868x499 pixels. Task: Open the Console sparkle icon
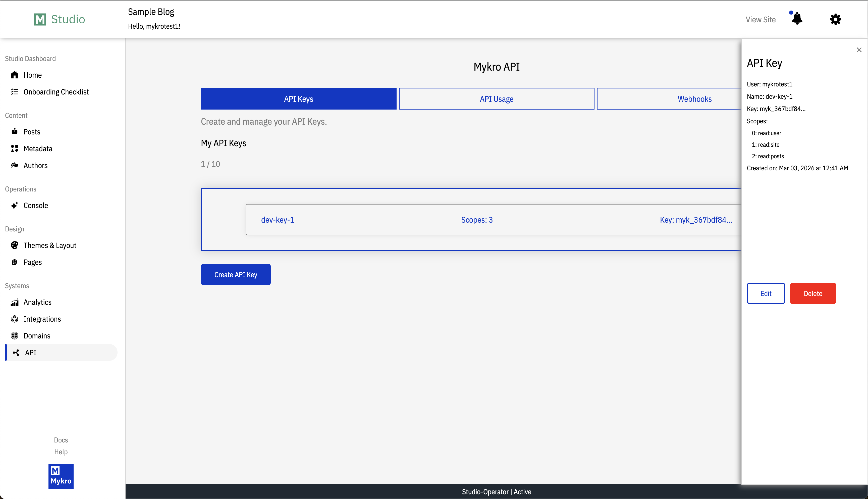14,206
